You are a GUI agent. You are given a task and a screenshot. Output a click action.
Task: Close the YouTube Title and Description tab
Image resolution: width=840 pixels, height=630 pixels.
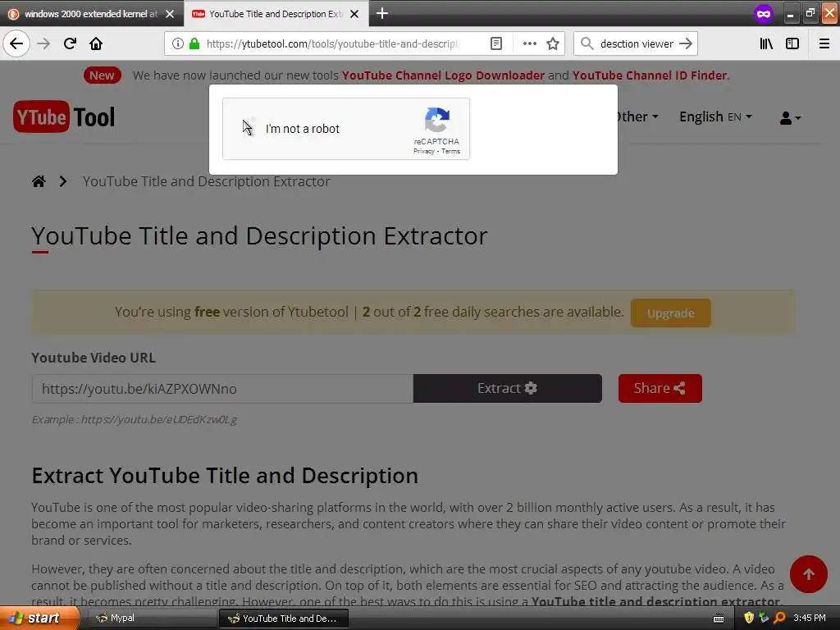(x=354, y=14)
